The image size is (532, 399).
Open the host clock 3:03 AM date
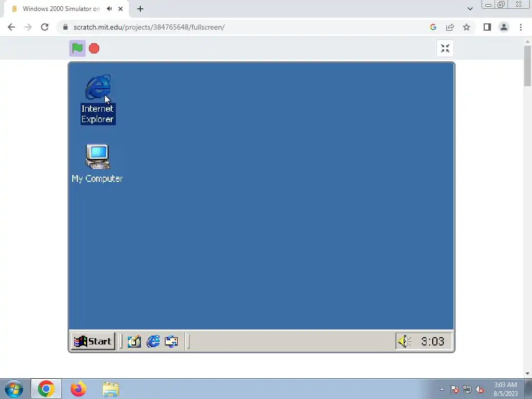pyautogui.click(x=505, y=389)
